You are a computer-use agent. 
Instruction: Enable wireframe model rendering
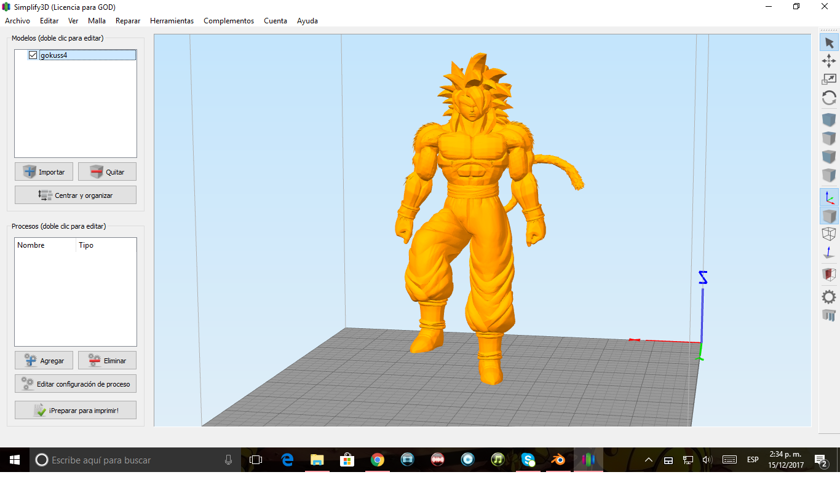tap(829, 234)
